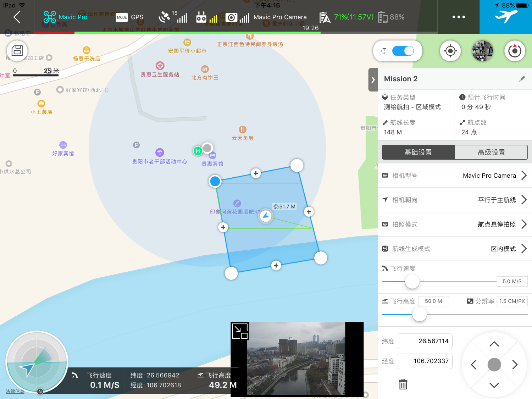The width and height of the screenshot is (532, 399).
Task: Select the top-right white polygon vertex
Action: point(297,165)
